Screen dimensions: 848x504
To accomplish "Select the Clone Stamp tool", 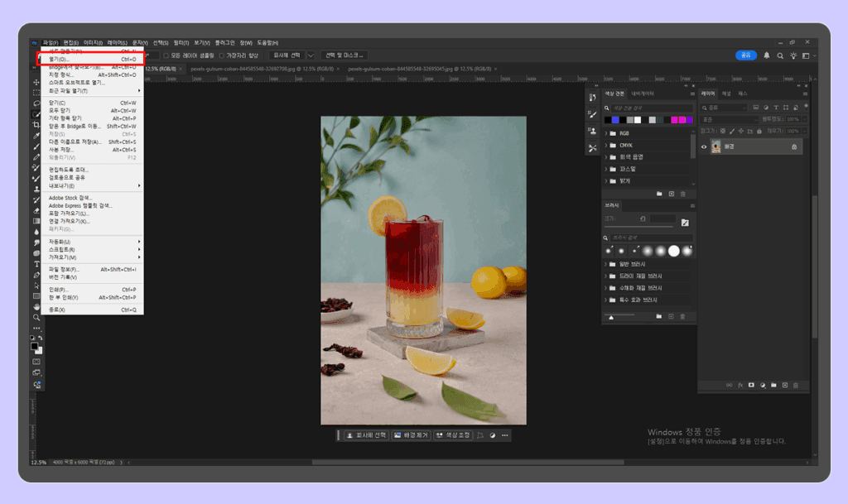I will click(36, 189).
